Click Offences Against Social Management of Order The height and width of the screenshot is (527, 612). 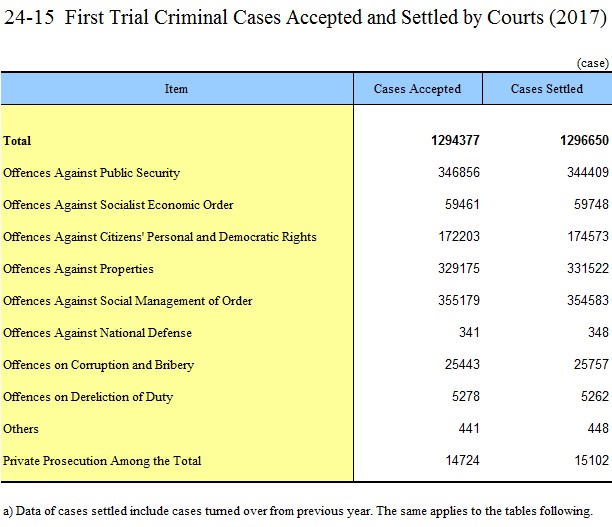point(128,301)
